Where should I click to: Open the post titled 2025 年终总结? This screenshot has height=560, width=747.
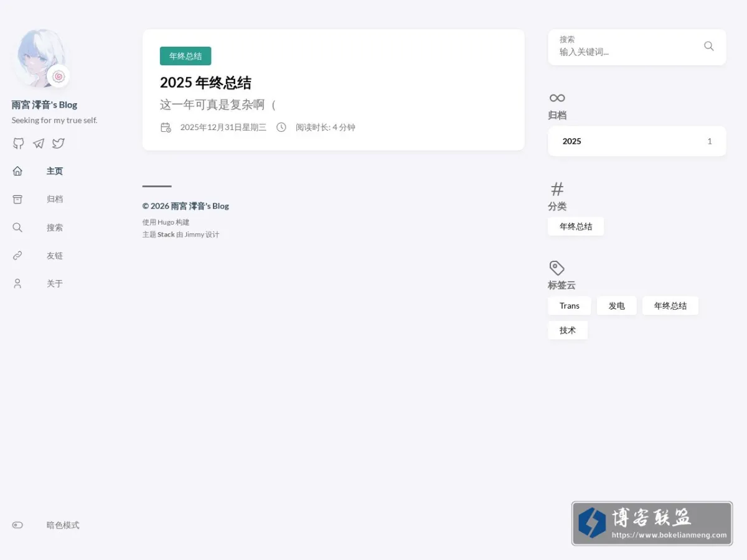(205, 83)
